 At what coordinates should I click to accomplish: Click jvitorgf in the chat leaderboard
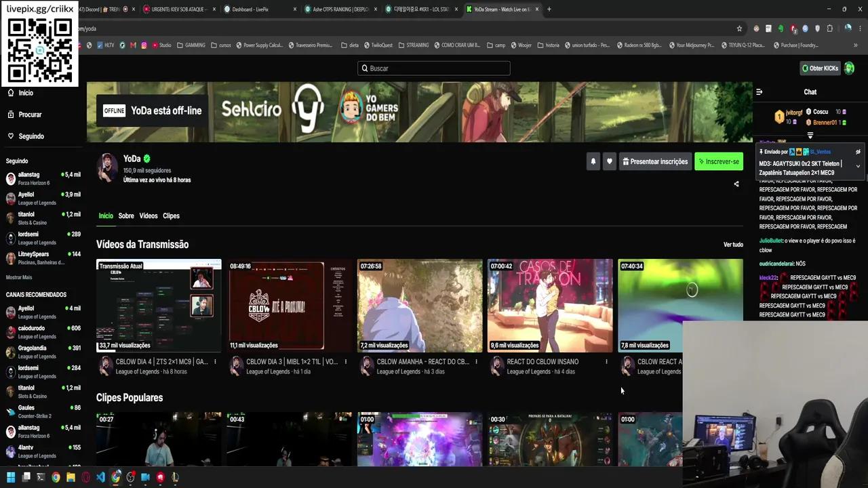pos(794,113)
